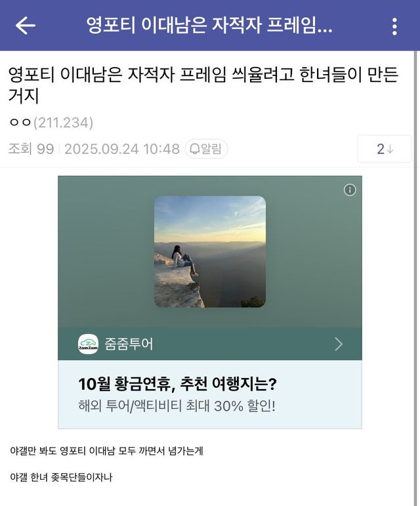Click the vertical scrollbar on right edge
420x506 pixels.
pos(415,278)
